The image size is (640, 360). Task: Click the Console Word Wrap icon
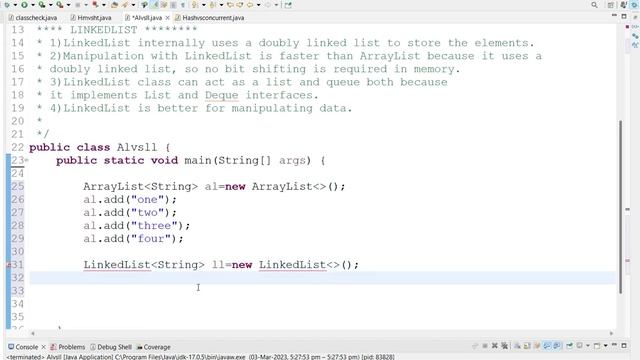pyautogui.click(x=537, y=346)
